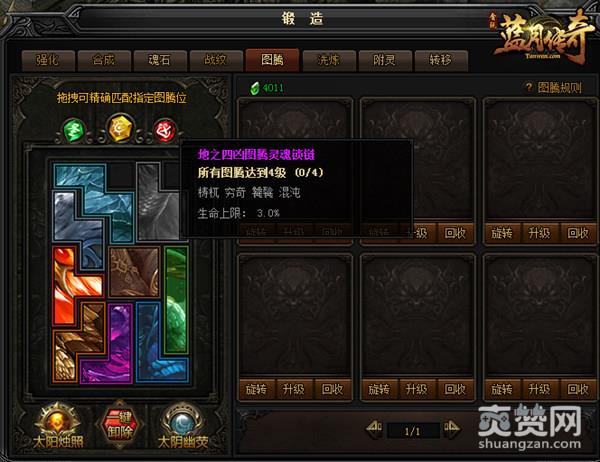Click 旋转 under the bottom-left totem slot

click(256, 389)
